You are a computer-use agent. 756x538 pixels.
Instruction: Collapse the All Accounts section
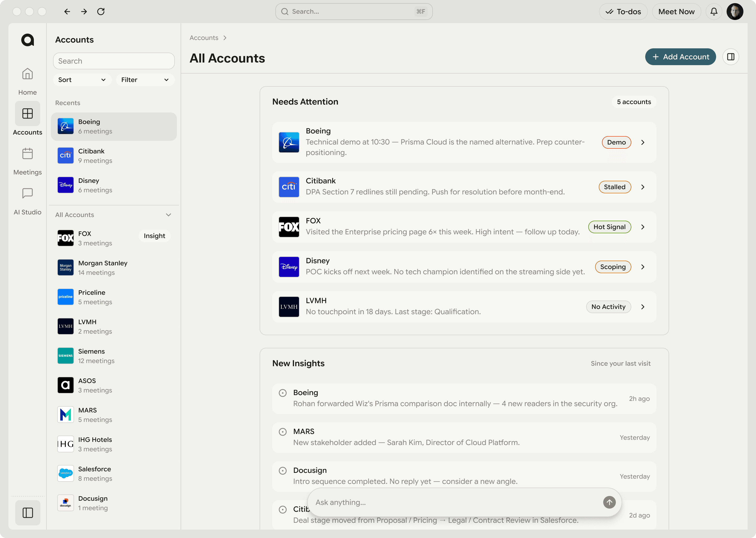pos(169,215)
